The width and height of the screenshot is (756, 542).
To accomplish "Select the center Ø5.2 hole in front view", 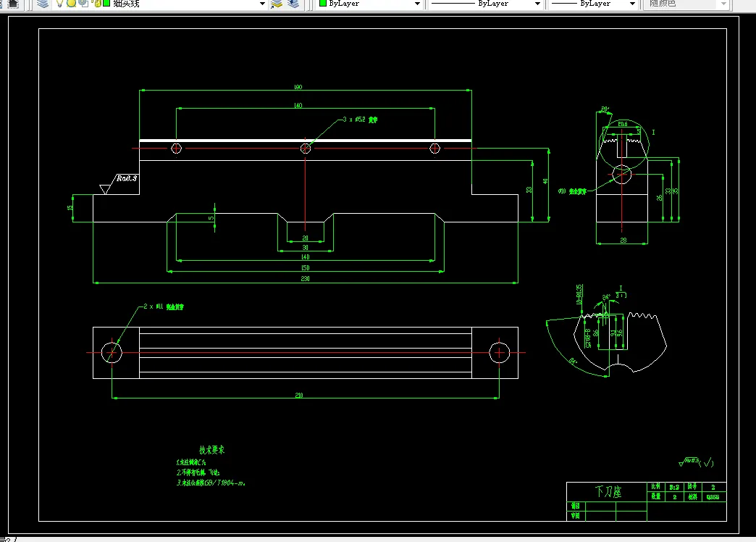I will (x=305, y=148).
